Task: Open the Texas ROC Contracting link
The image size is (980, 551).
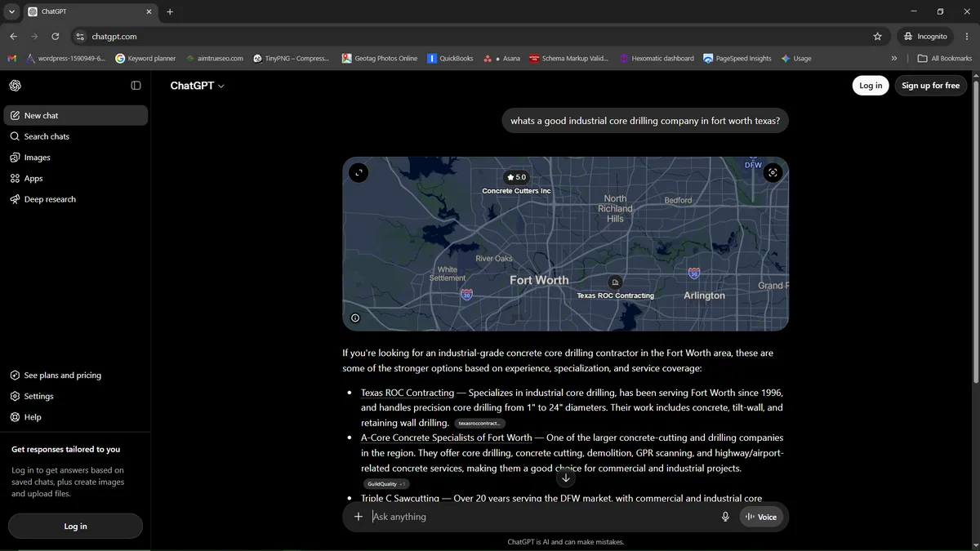Action: pyautogui.click(x=408, y=393)
